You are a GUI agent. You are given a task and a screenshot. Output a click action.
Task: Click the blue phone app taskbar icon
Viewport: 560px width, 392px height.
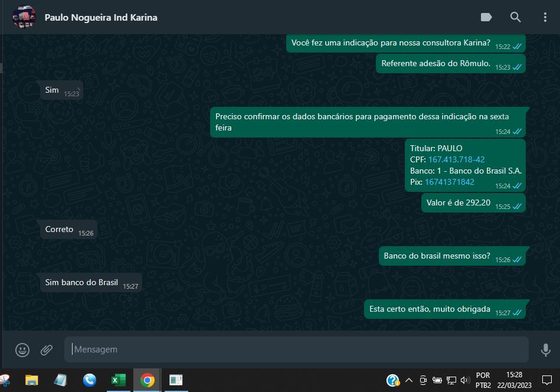pos(90,380)
